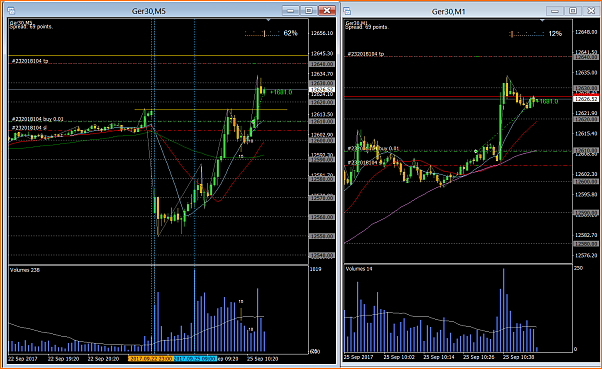Image resolution: width=602 pixels, height=369 pixels.
Task: Click the 1019 volume scale value in M5
Action: [x=315, y=269]
